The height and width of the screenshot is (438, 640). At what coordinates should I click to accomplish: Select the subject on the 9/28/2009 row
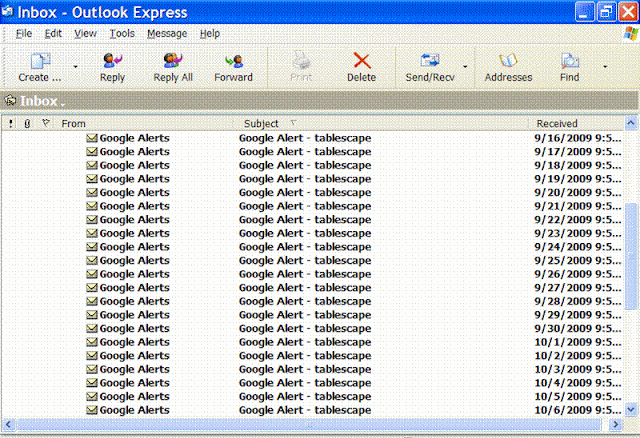[x=305, y=301]
